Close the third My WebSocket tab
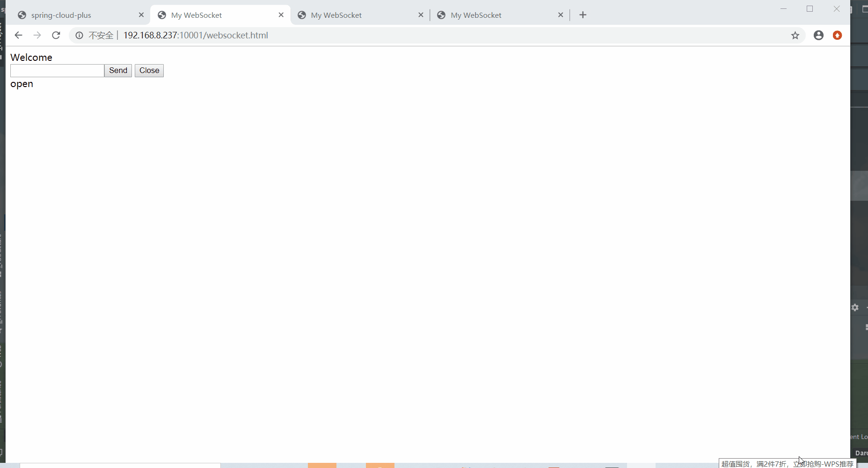The width and height of the screenshot is (868, 468). click(x=561, y=15)
